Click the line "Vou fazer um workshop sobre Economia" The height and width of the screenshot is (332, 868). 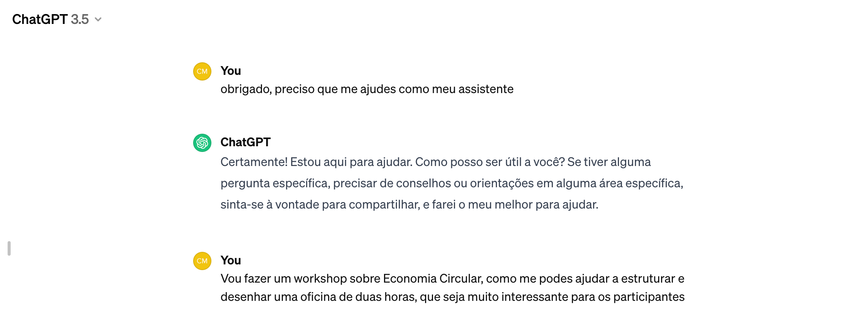(452, 279)
